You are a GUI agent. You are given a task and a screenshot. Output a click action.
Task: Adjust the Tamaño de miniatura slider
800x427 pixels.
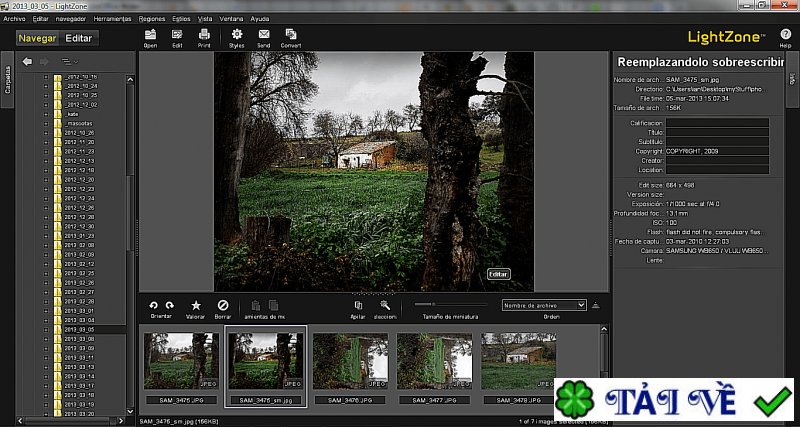coord(433,303)
